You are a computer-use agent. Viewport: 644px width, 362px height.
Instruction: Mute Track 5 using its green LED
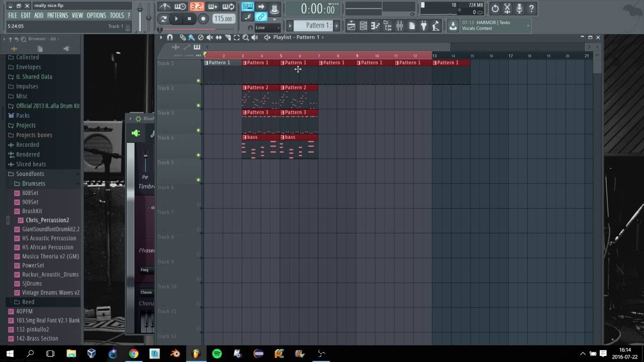click(198, 179)
